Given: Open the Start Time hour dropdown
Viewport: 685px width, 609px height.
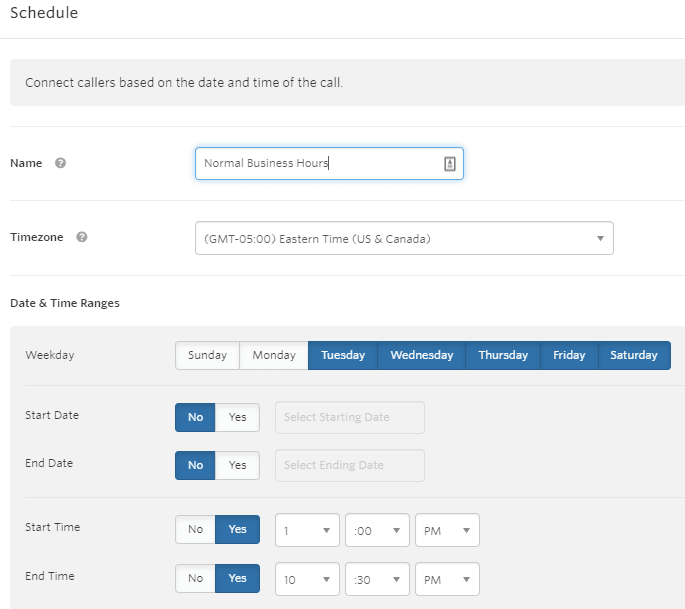Looking at the screenshot, I should pyautogui.click(x=307, y=530).
